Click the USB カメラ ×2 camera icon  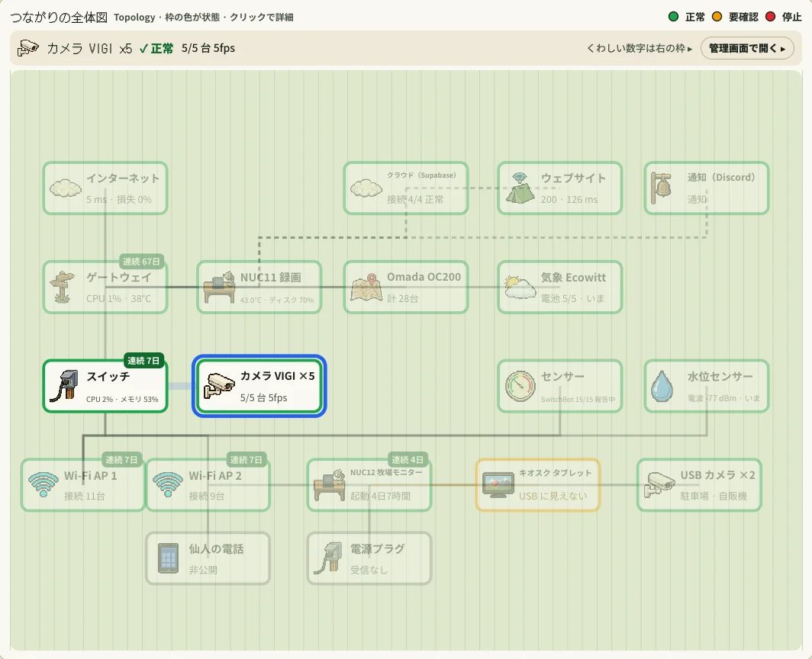(x=659, y=484)
